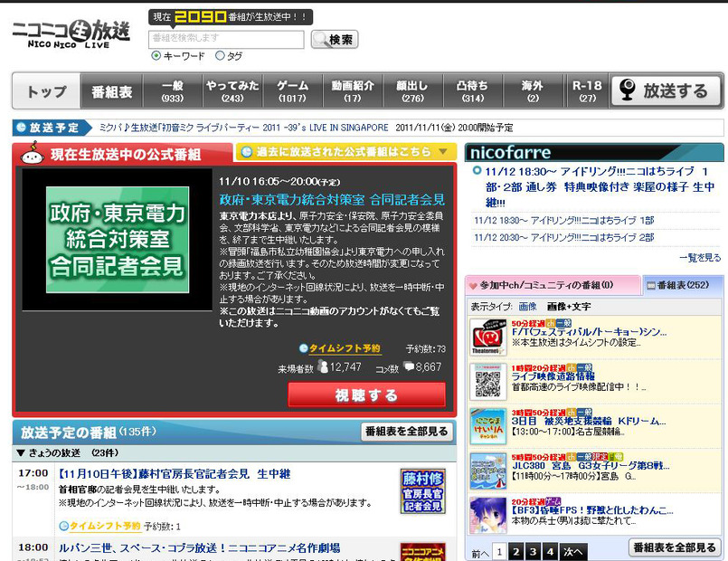Click 番組表を全部見る in 放送予定の番組 header
728x561 pixels.
click(x=406, y=432)
